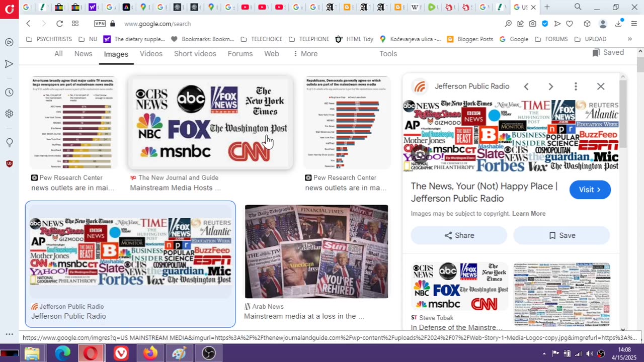Viewport: 644px width, 362px height.
Task: Search open tabs with magnifier icon
Action: (578, 7)
